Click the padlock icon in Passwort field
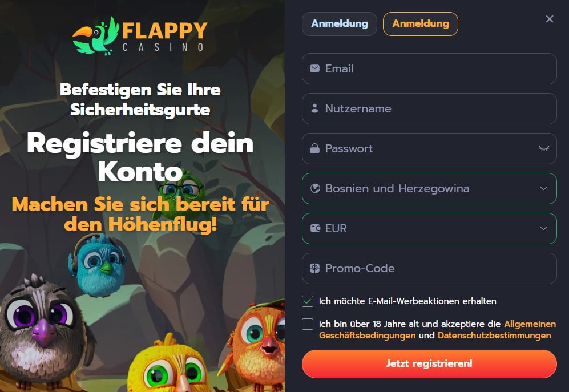Viewport: 569px width, 392px height. point(314,148)
